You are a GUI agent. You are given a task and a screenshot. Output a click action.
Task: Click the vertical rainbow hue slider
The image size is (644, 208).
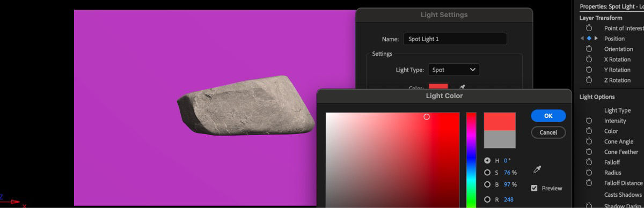click(x=471, y=160)
